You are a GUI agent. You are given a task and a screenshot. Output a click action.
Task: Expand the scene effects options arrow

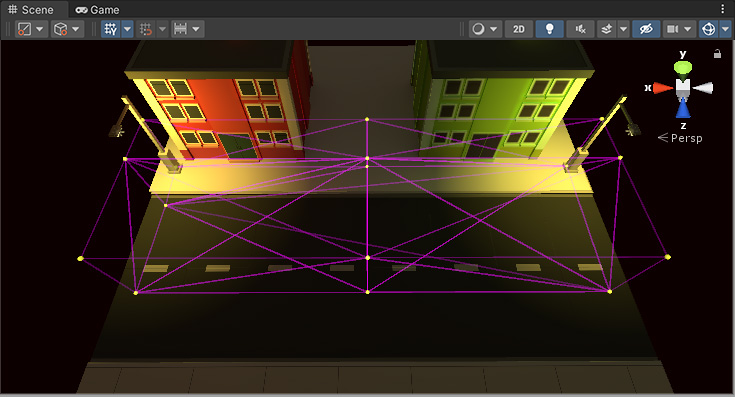coord(623,29)
